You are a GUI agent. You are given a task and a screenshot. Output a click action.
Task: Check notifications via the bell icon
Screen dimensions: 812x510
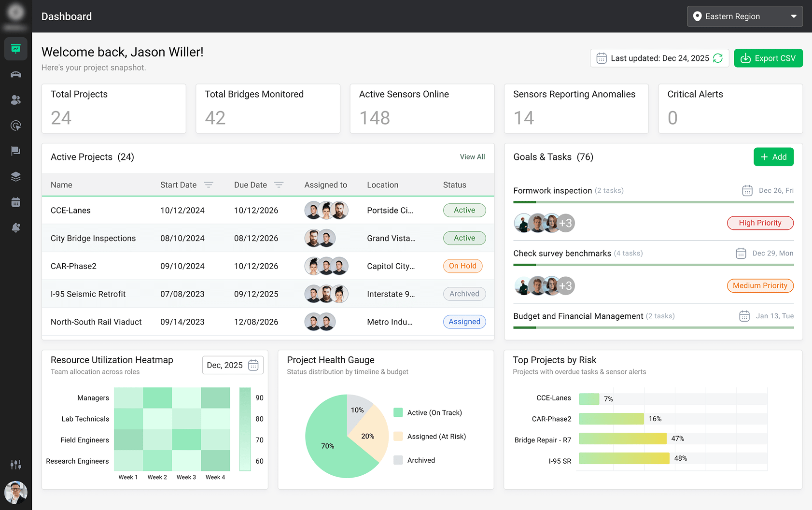click(x=15, y=227)
